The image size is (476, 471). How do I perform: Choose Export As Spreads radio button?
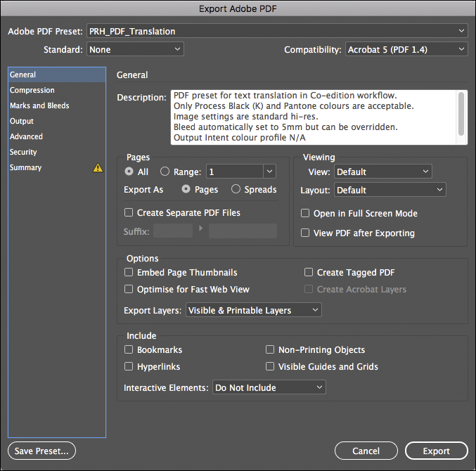coord(236,189)
